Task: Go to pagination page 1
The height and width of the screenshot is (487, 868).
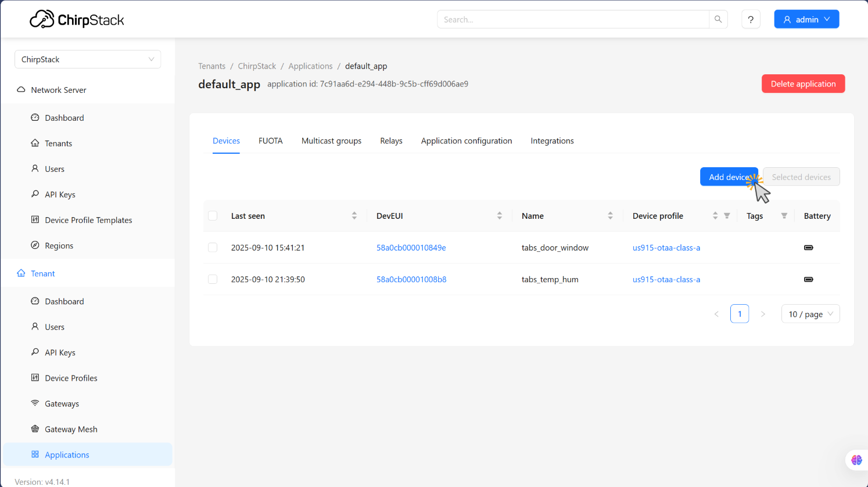Action: coord(740,314)
